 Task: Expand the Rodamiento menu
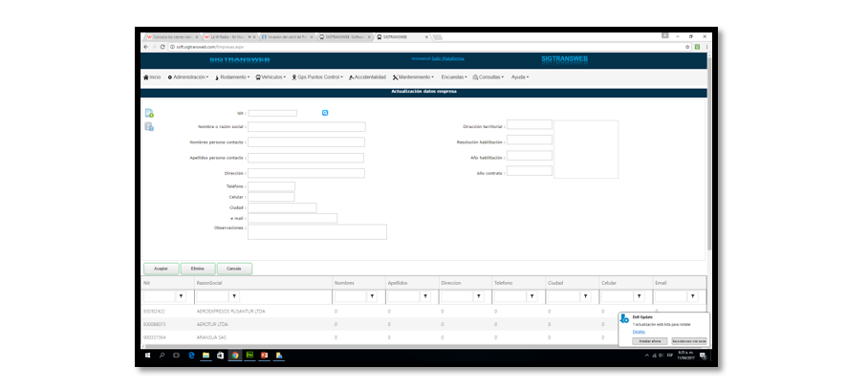click(x=232, y=76)
